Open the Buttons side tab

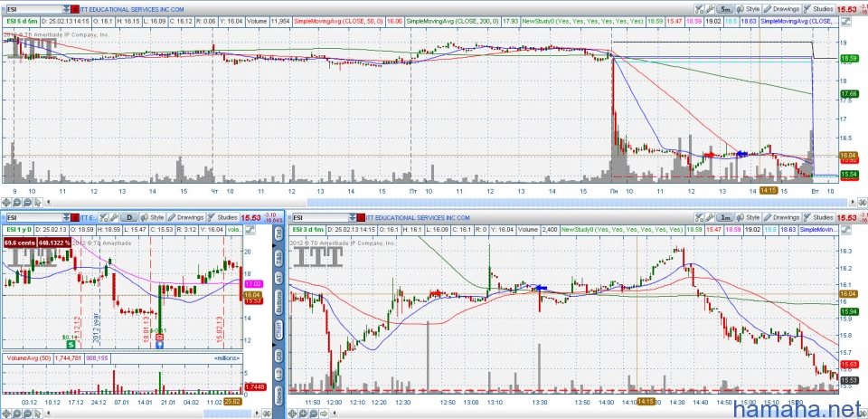[279, 301]
